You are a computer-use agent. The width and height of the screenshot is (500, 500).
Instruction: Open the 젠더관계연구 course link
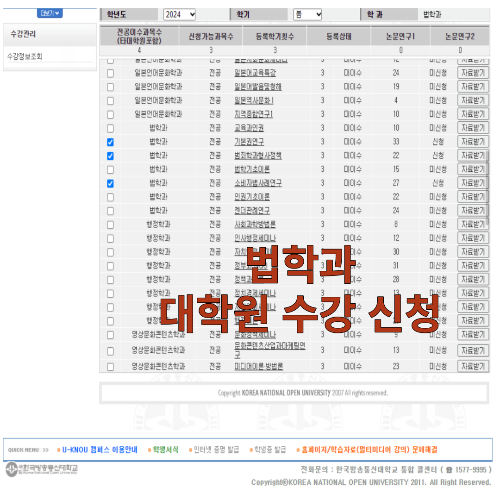point(252,211)
